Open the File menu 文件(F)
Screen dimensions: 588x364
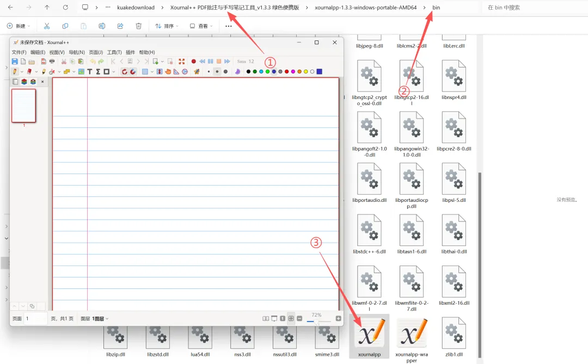19,52
